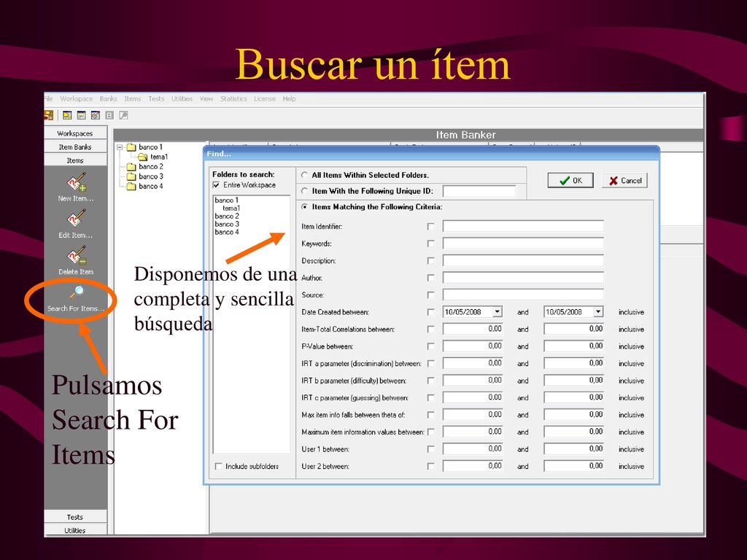Open the License menu
This screenshot has width=747, height=560.
(x=265, y=98)
